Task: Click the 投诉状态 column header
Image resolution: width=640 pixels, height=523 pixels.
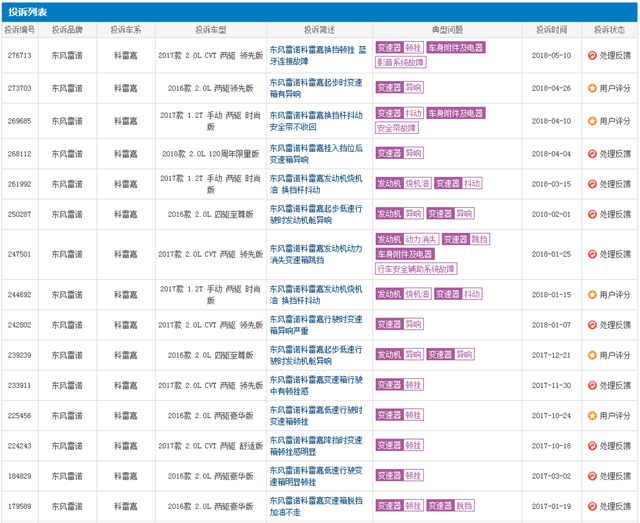Action: click(x=609, y=30)
